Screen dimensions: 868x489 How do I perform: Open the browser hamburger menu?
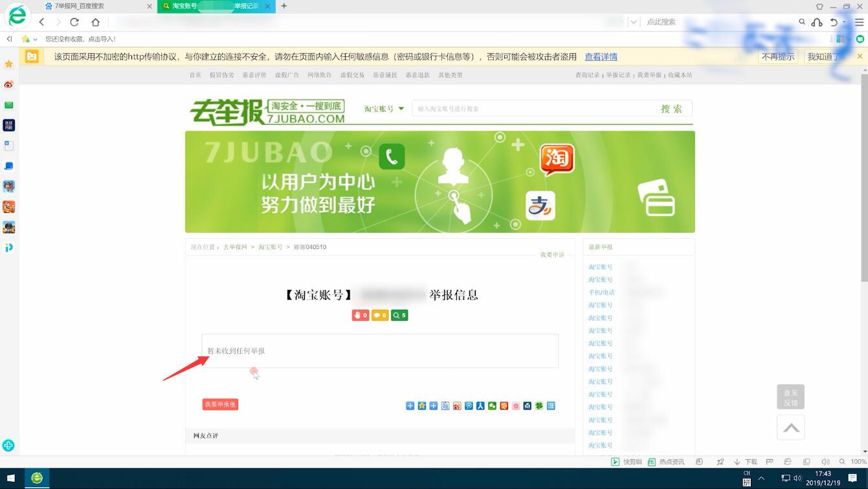pos(859,22)
